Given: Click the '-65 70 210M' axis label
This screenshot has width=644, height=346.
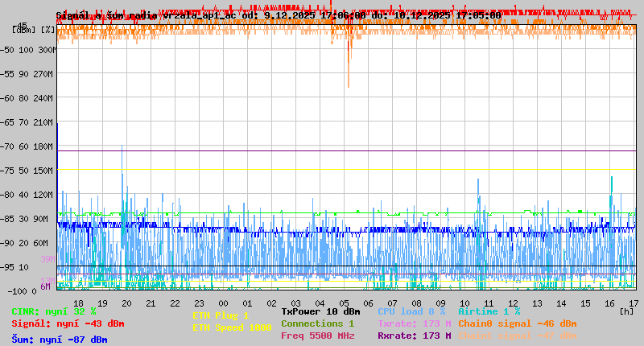Looking at the screenshot, I should (x=27, y=123).
